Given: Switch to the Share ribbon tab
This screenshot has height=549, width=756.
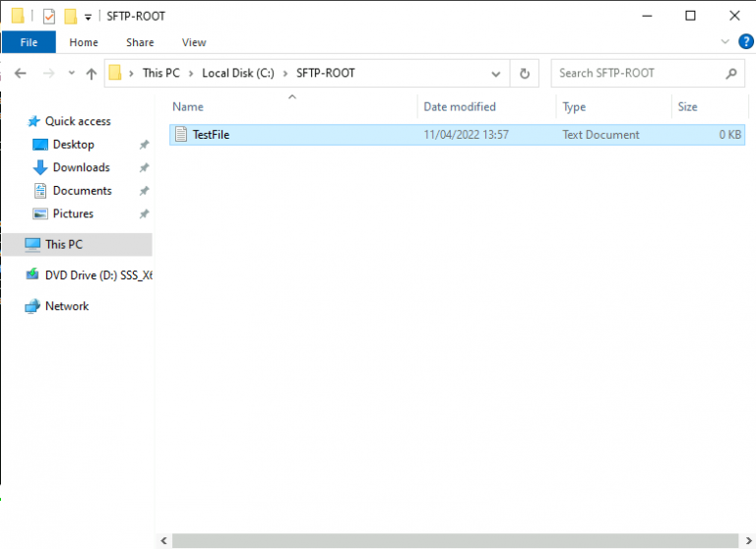Looking at the screenshot, I should tap(140, 42).
